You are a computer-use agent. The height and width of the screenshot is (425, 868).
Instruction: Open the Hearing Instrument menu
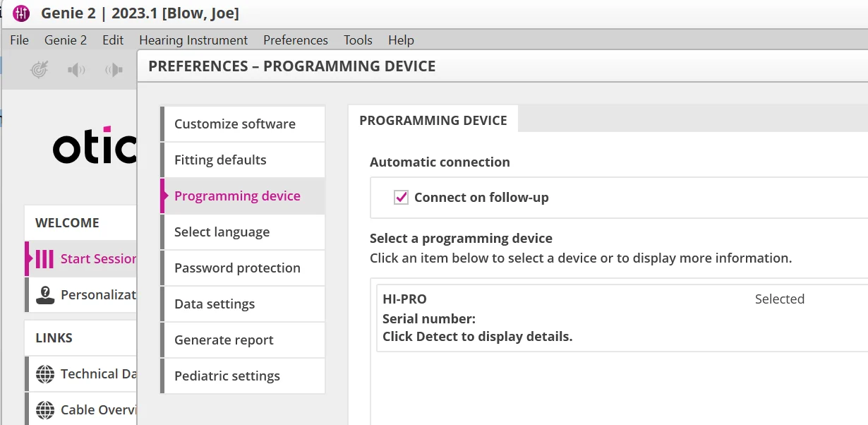(x=193, y=40)
